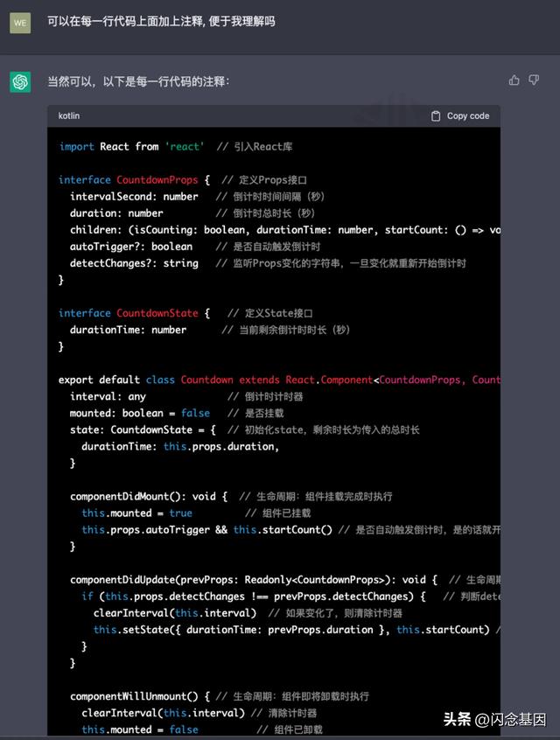Click the kotlin language label

coord(69,115)
